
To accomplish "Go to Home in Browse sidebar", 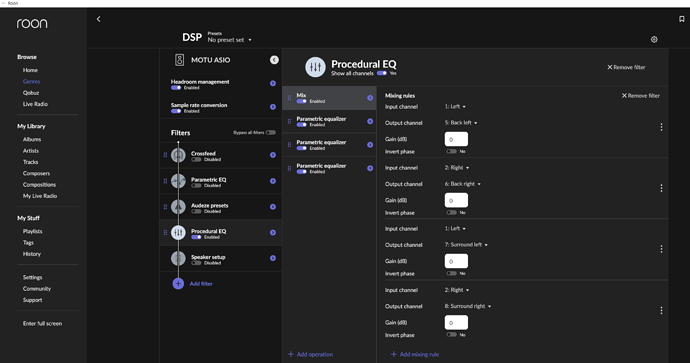I will [30, 70].
